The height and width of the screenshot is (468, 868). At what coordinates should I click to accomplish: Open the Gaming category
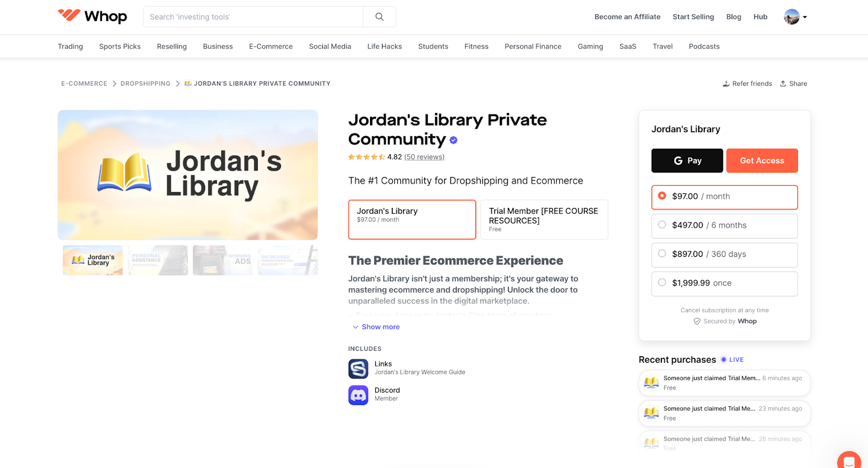pyautogui.click(x=590, y=47)
